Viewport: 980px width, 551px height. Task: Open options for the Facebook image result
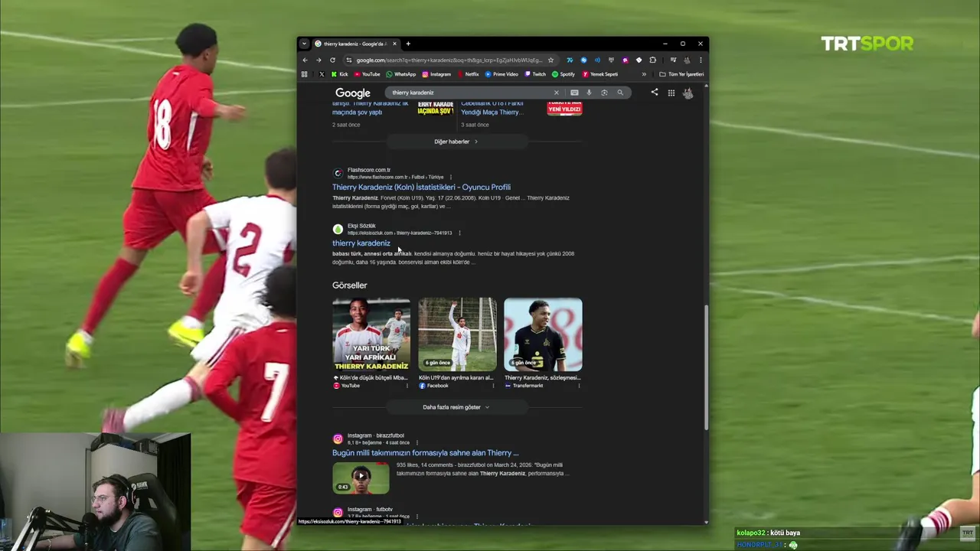(x=493, y=386)
